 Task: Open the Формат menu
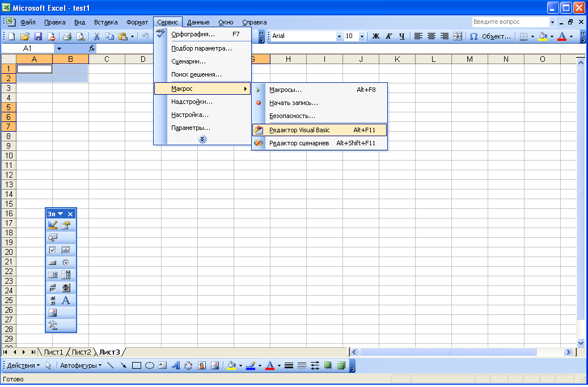coord(137,22)
